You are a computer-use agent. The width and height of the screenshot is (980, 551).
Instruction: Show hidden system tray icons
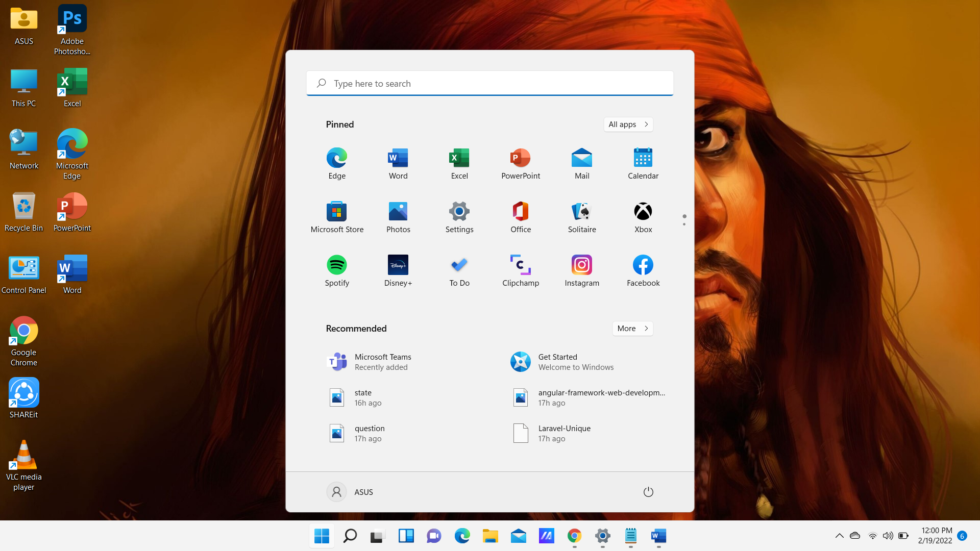[839, 536]
